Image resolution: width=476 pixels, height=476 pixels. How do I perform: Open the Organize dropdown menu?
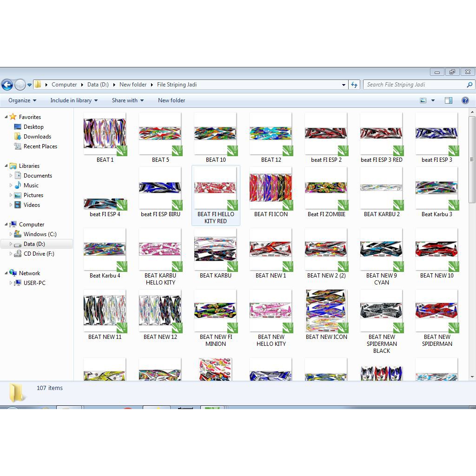tap(21, 100)
